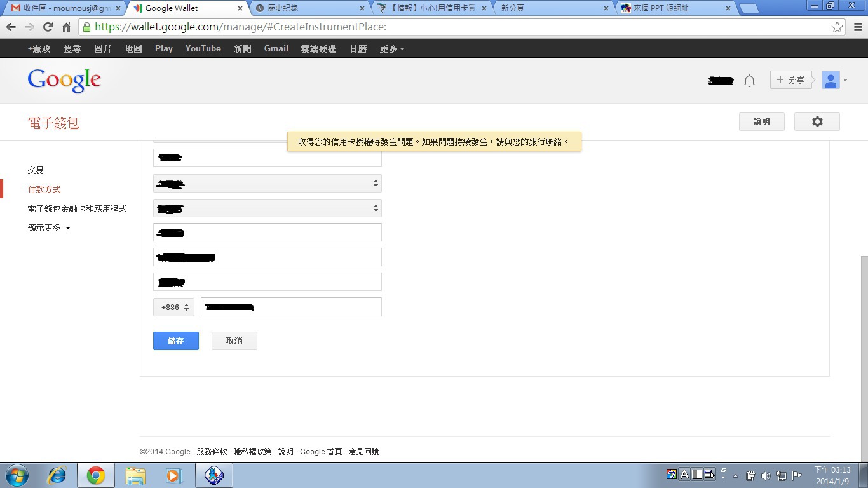Click the blue 儲存 button
The height and width of the screenshot is (488, 868).
tap(176, 341)
